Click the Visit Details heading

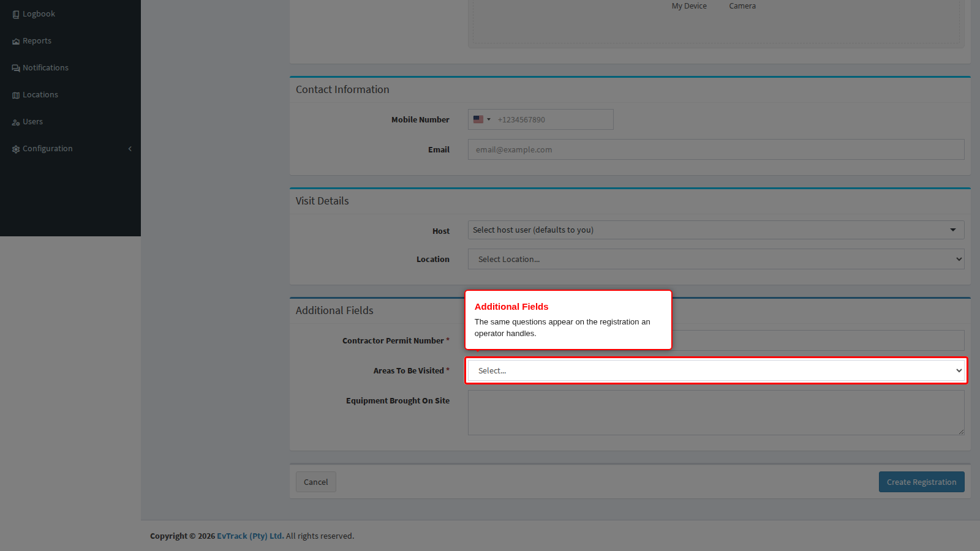pyautogui.click(x=322, y=201)
